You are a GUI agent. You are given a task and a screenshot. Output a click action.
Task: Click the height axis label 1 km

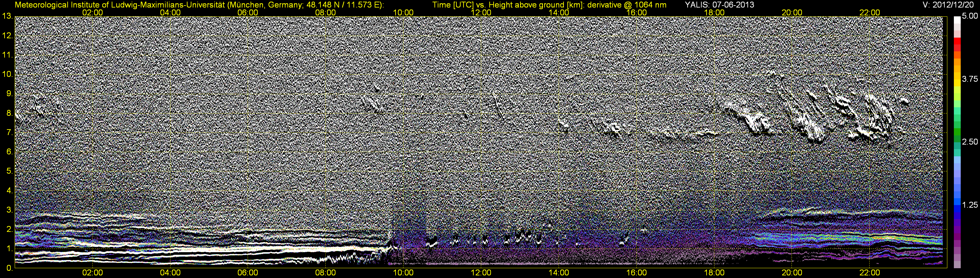click(9, 249)
